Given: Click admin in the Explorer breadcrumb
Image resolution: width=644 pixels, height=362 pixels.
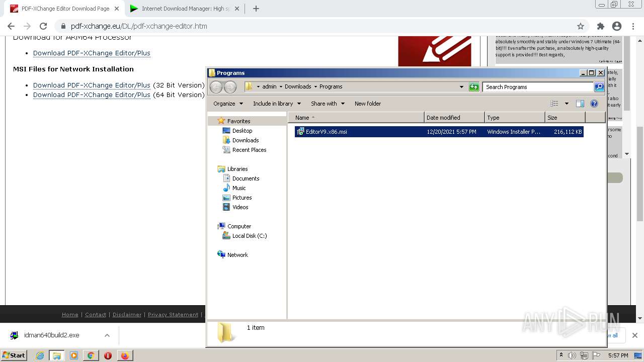Looking at the screenshot, I should click(x=269, y=86).
